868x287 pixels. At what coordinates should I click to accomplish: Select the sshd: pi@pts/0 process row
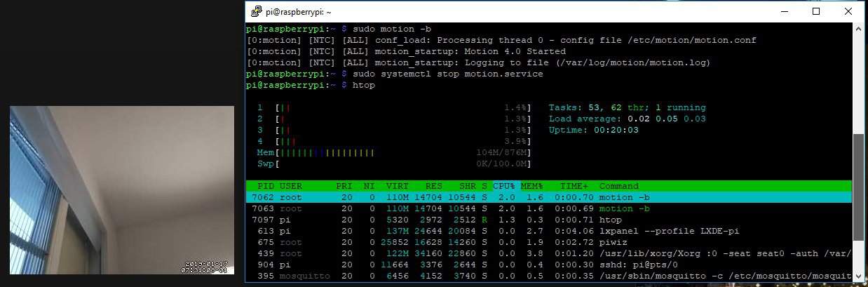click(548, 265)
